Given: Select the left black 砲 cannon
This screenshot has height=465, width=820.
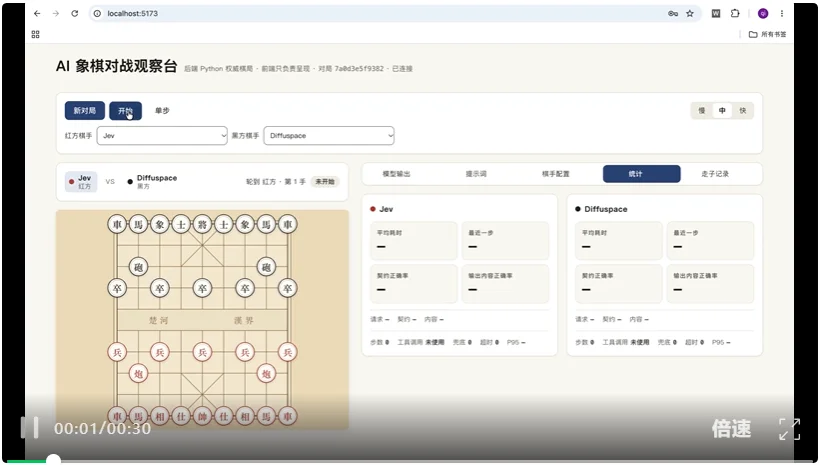Looking at the screenshot, I should 139,267.
